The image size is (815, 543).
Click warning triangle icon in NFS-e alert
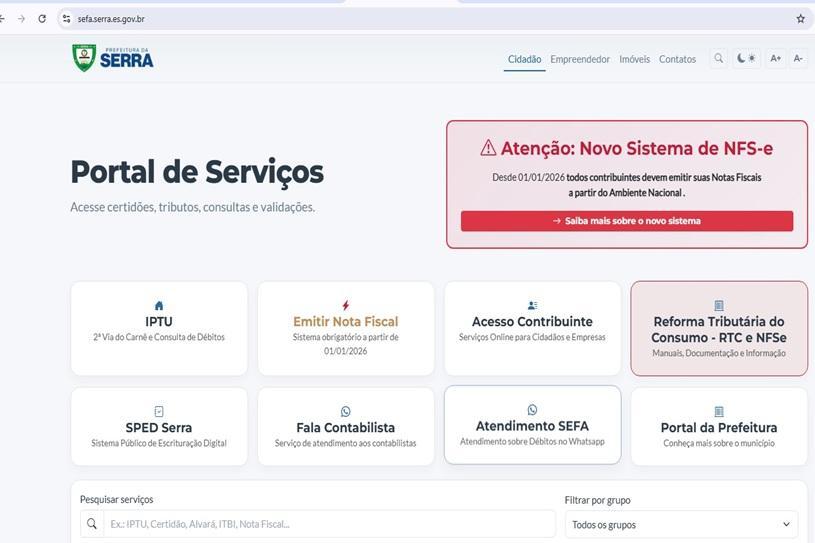point(488,148)
